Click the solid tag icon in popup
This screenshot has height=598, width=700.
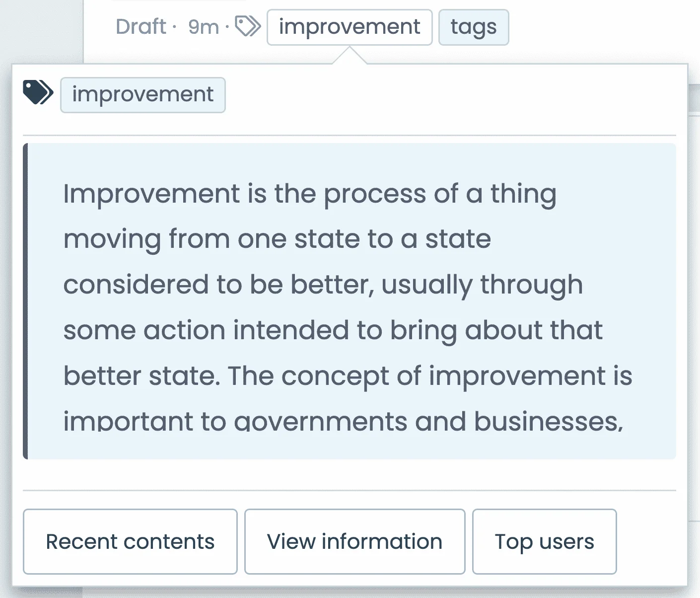click(x=38, y=92)
